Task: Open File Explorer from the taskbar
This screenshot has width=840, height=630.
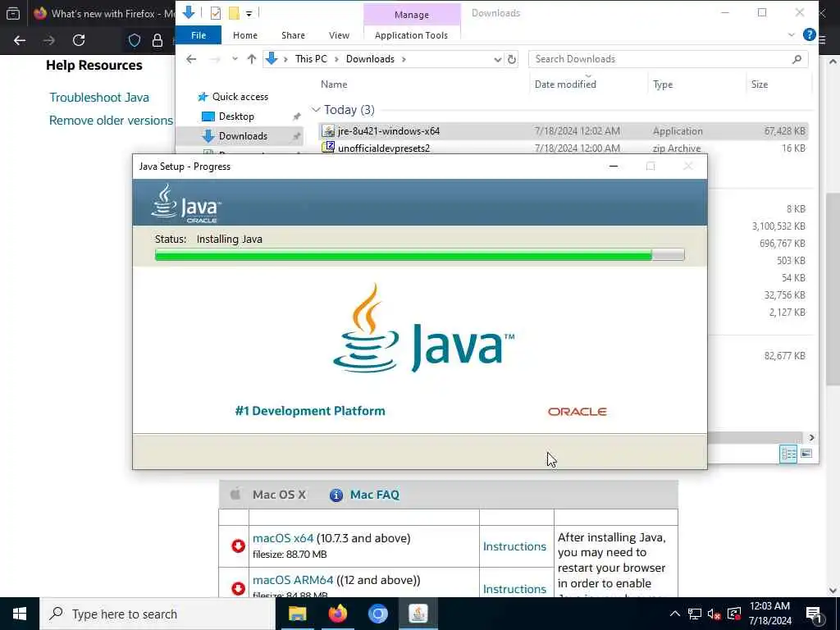Action: [x=297, y=614]
